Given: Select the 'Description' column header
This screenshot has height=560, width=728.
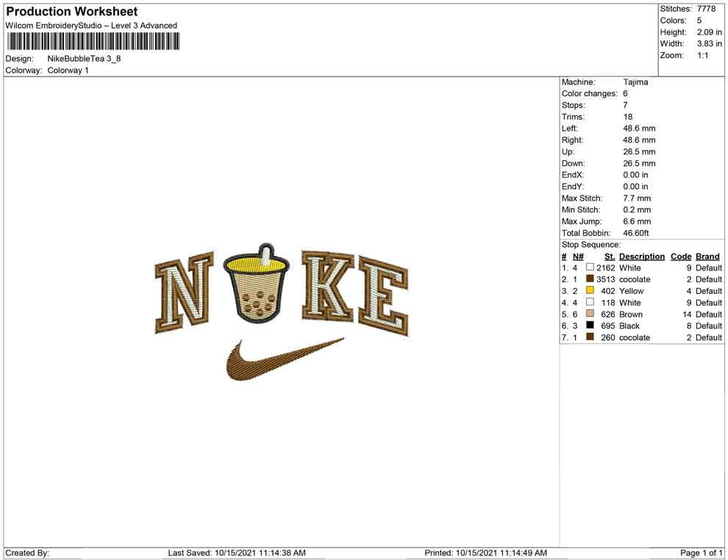Looking at the screenshot, I should 642,256.
